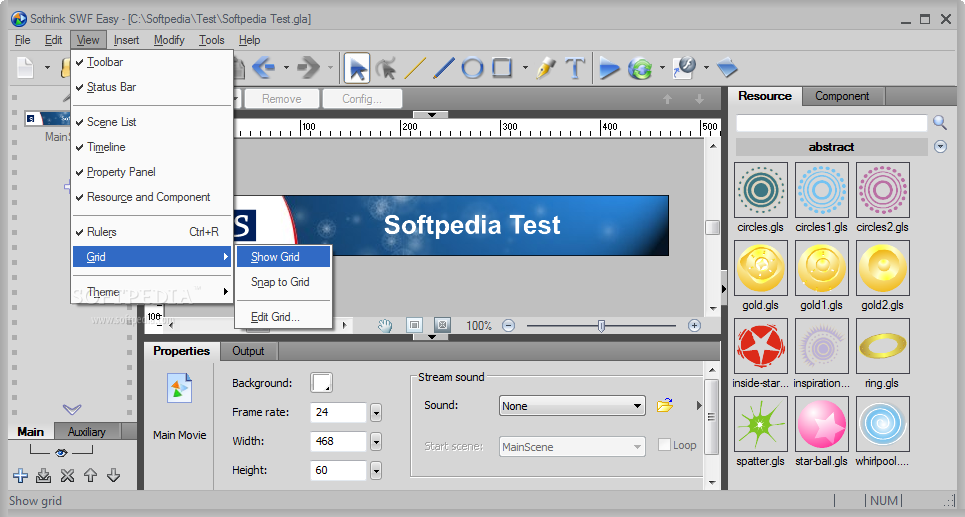Click the import scene icon
The width and height of the screenshot is (965, 517).
pos(44,475)
